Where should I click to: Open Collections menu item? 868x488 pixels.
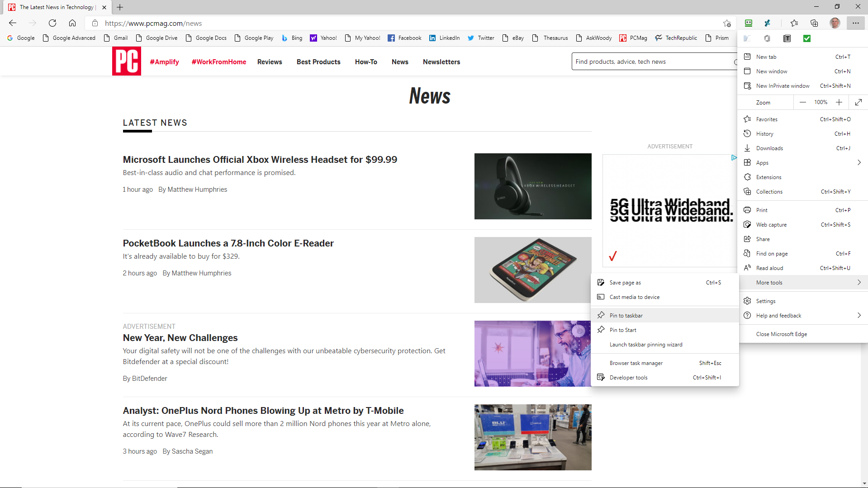pyautogui.click(x=803, y=192)
